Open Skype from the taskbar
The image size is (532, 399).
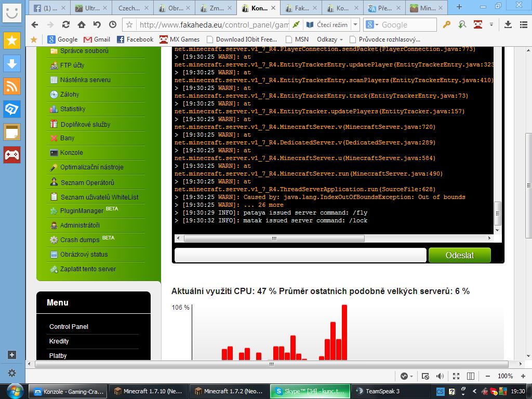[310, 391]
